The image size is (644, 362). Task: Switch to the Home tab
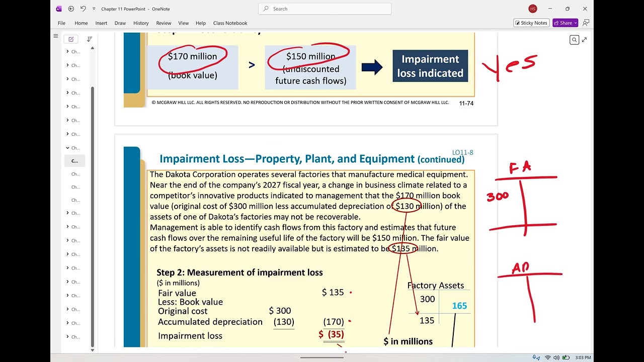click(81, 23)
